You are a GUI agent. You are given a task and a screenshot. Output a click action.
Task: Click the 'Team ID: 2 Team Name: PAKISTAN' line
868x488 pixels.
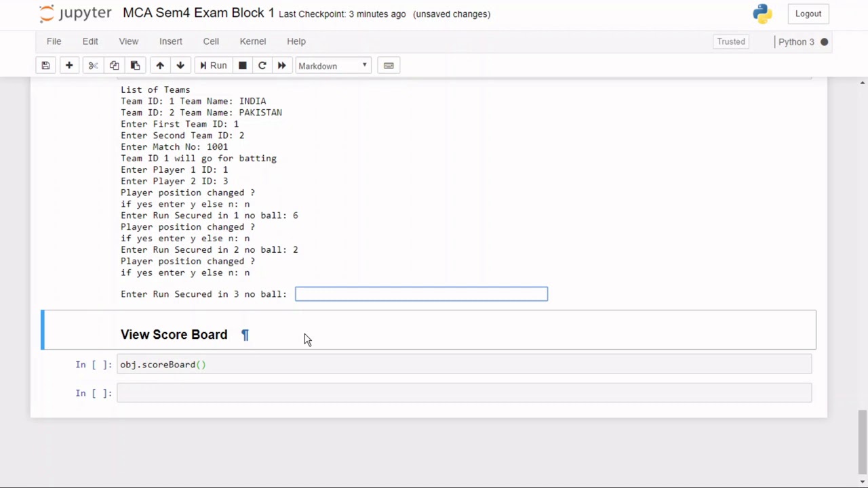pyautogui.click(x=201, y=113)
